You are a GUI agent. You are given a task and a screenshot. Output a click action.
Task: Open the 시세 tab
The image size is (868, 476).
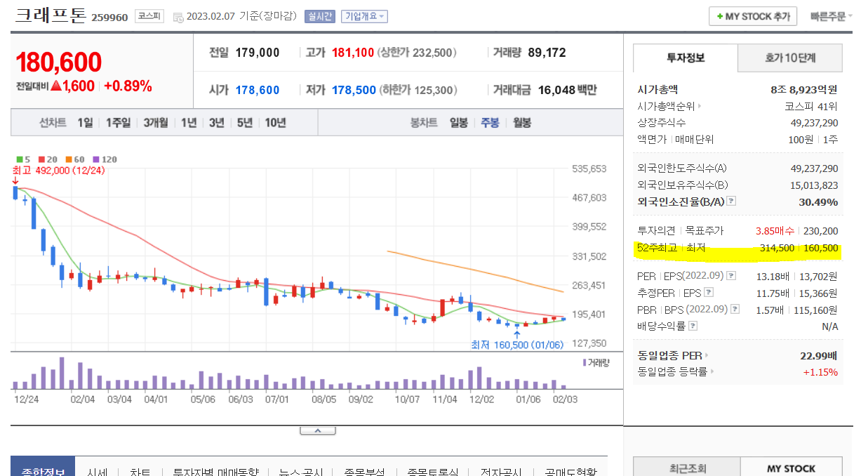point(98,471)
